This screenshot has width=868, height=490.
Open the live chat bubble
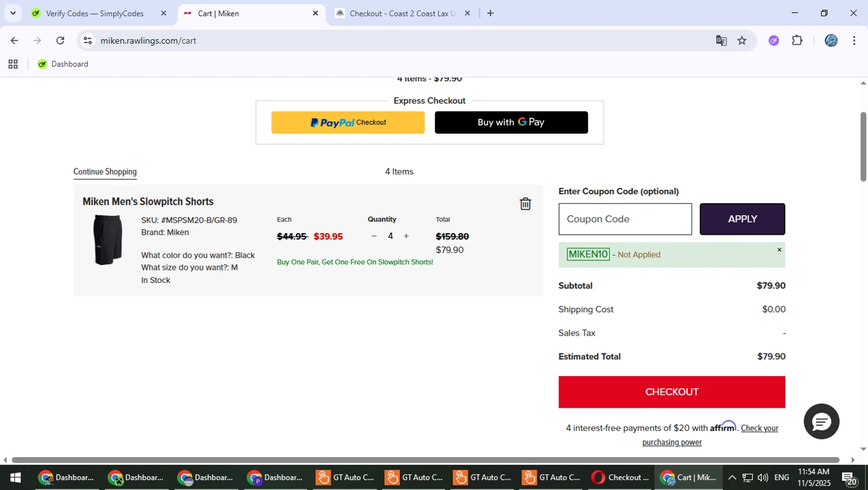[821, 421]
